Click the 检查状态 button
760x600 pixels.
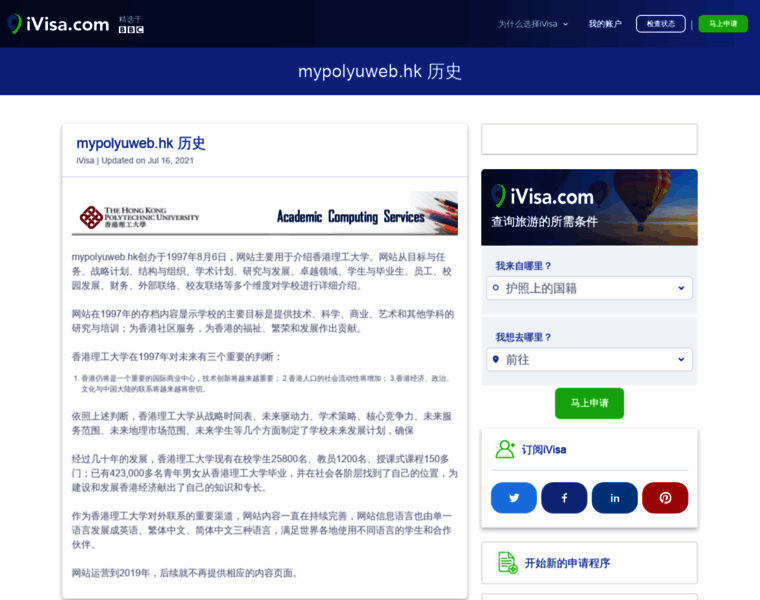[x=661, y=24]
